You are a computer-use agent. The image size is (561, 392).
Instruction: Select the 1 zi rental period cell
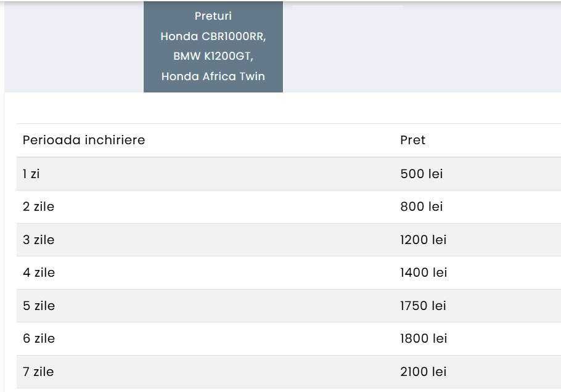click(x=31, y=174)
